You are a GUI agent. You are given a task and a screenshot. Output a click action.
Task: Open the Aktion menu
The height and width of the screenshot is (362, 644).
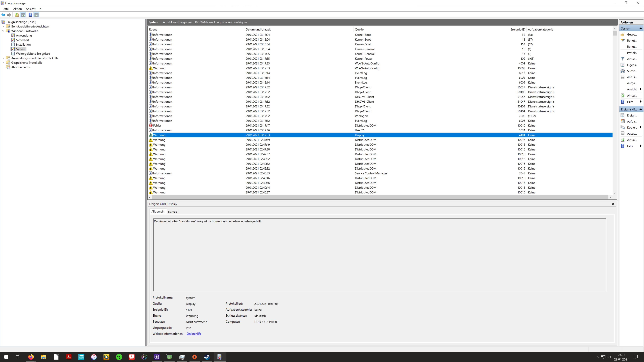(x=17, y=9)
